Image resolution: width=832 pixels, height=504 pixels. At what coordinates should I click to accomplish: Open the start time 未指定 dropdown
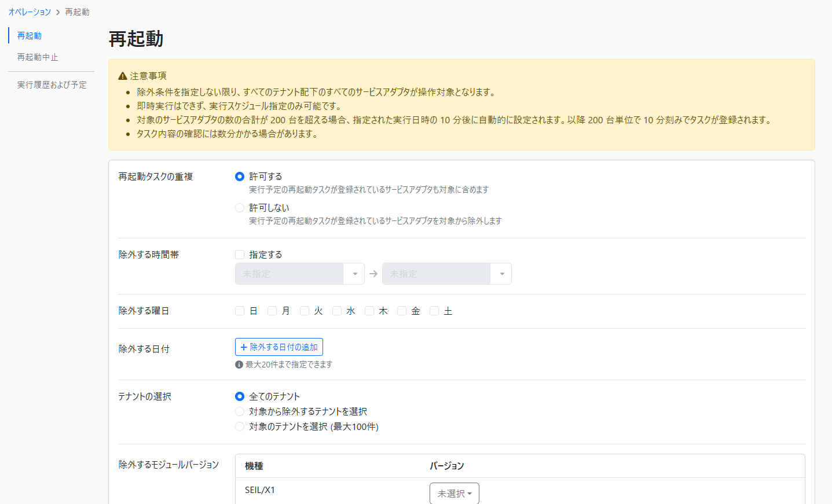pos(299,274)
